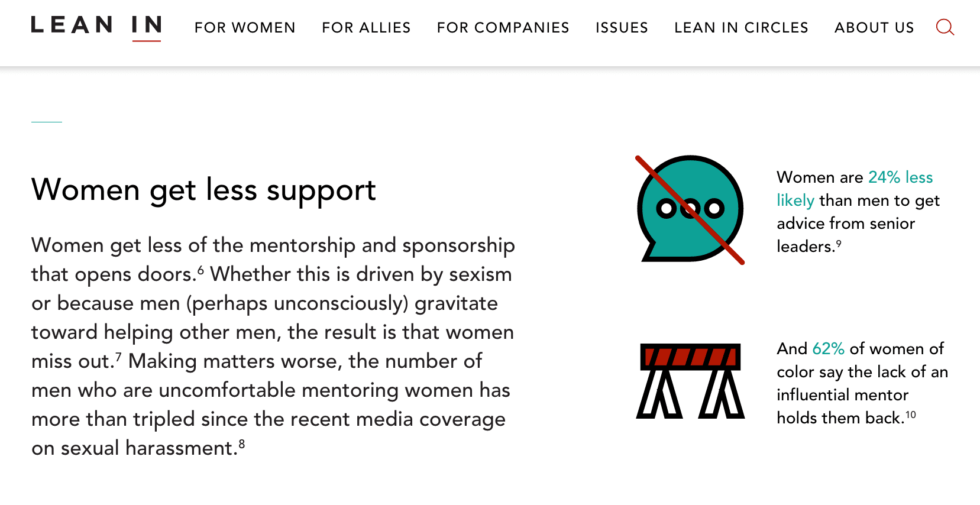Click the crossed-out speech bubble icon
980x505 pixels.
[690, 210]
